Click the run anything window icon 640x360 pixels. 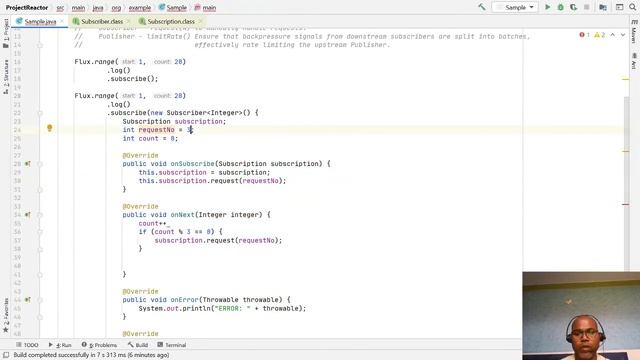619,7
